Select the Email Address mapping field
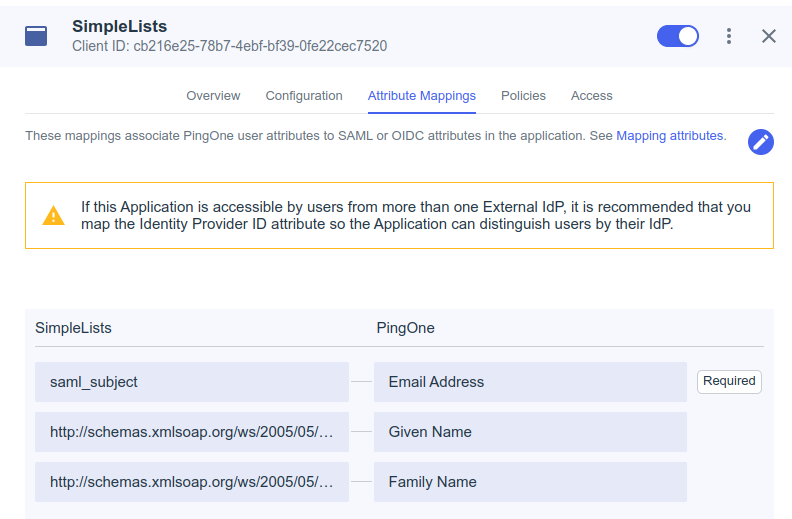The width and height of the screenshot is (792, 519). 530,382
